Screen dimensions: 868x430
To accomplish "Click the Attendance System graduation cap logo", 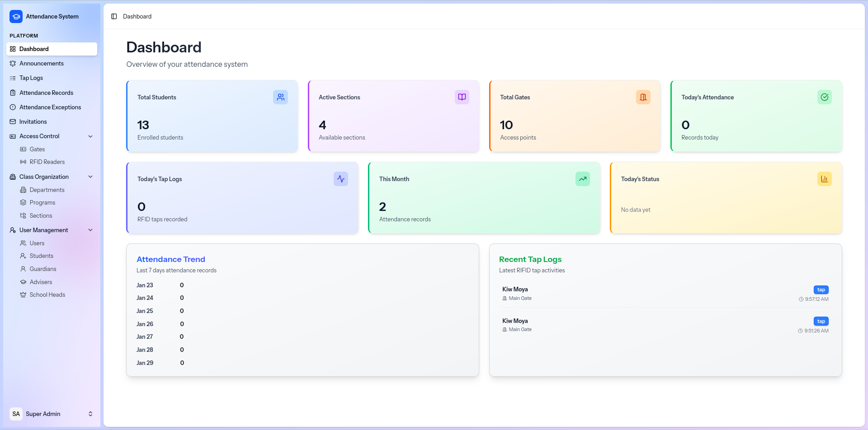I will pos(16,16).
